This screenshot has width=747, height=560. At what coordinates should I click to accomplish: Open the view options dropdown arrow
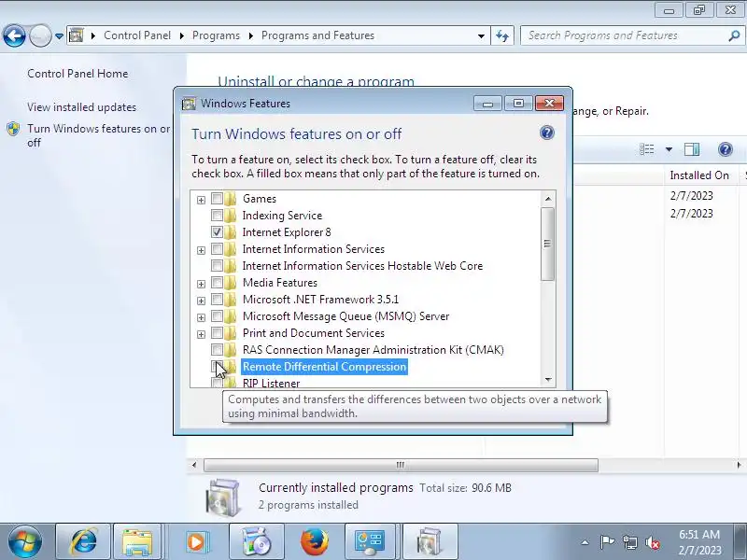[669, 149]
